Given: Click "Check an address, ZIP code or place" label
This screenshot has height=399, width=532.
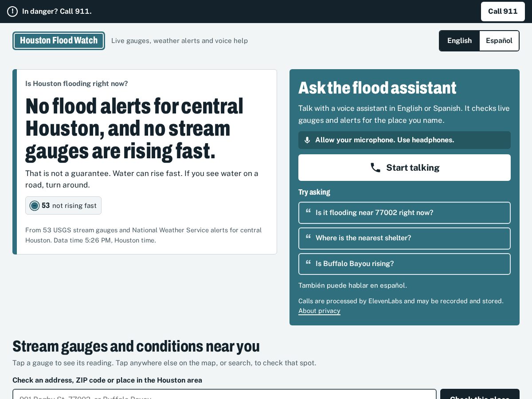Looking at the screenshot, I should pos(107,380).
